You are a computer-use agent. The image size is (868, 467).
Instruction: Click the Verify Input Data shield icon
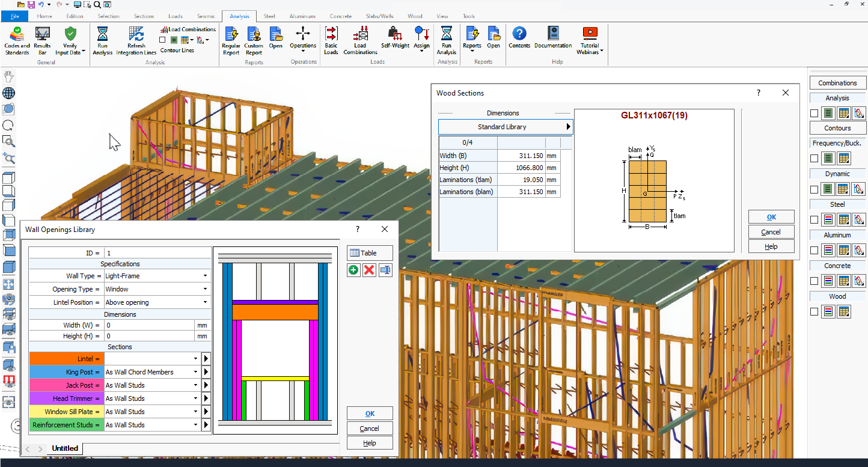pyautogui.click(x=70, y=34)
